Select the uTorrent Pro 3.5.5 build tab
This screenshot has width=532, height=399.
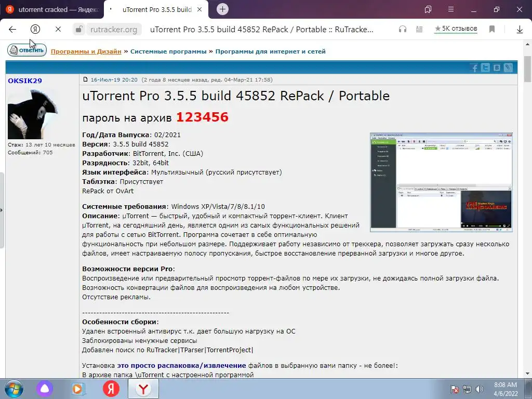pyautogui.click(x=156, y=9)
